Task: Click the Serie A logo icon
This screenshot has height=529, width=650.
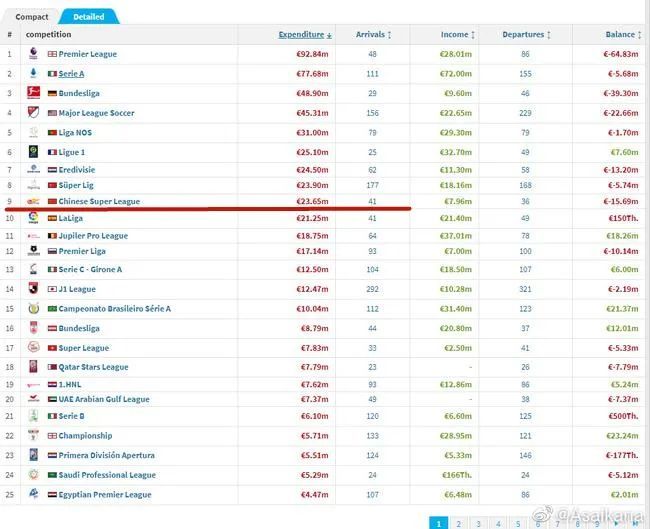Action: tap(33, 74)
